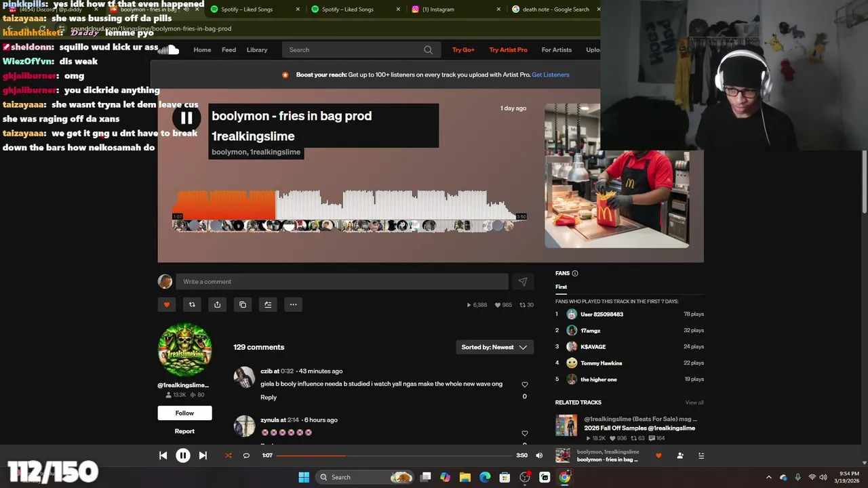Open the Feed menu item
The height and width of the screenshot is (488, 868).
pos(229,49)
